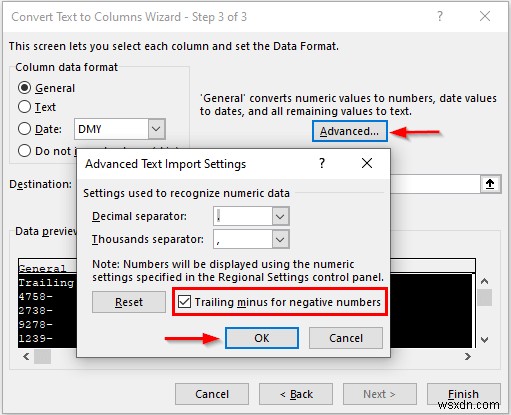Toggle Trailing minus for negative numbers checkbox
This screenshot has height=415, width=511.
tap(184, 302)
